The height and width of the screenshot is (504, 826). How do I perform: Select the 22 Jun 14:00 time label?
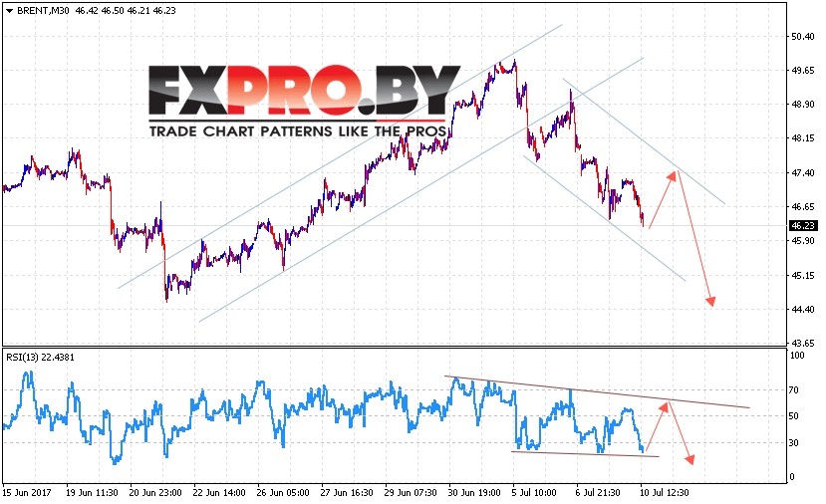coord(219,492)
